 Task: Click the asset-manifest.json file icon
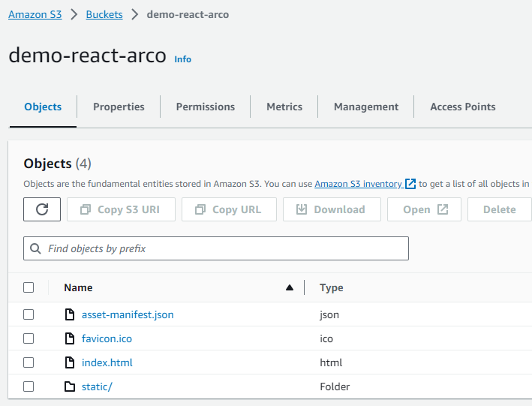click(70, 314)
